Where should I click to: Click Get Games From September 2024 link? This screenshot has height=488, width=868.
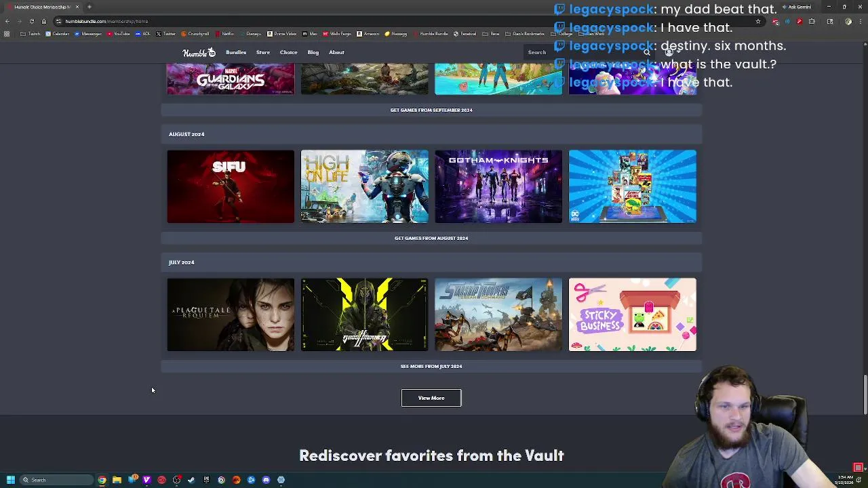[431, 110]
